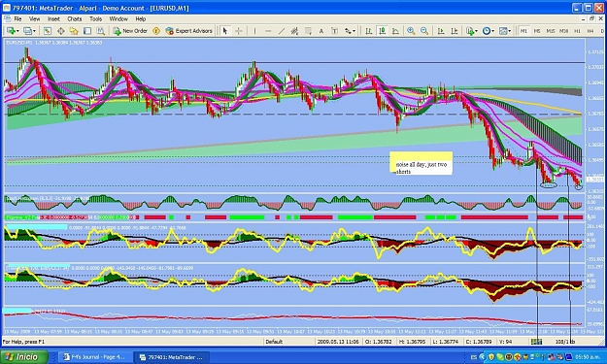Screen dimensions: 607x364
Task: Click the yellow 'noise all day' note on chart
Action: [422, 163]
